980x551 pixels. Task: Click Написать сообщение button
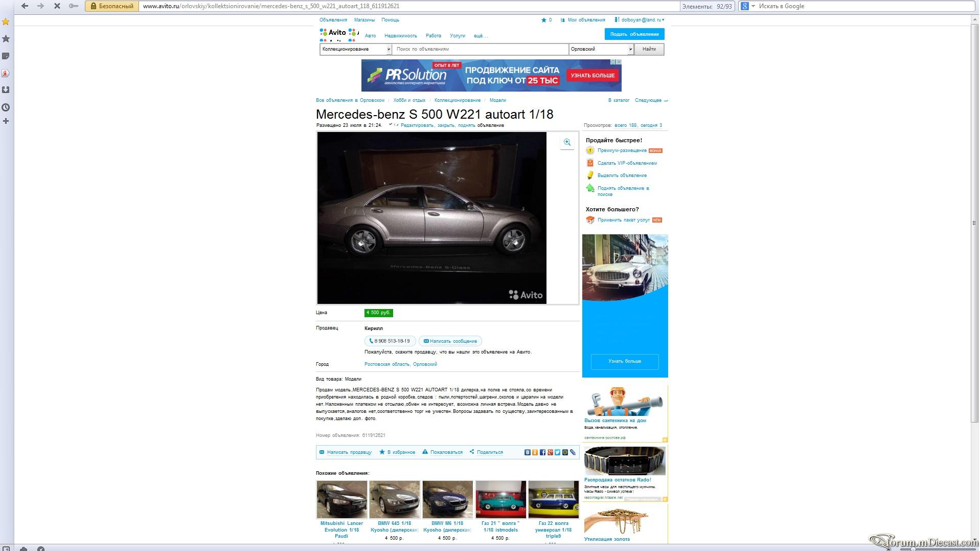(x=450, y=341)
